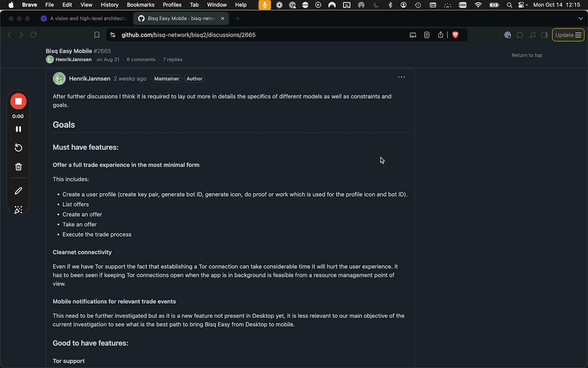Click the confetti effect icon

(x=18, y=210)
